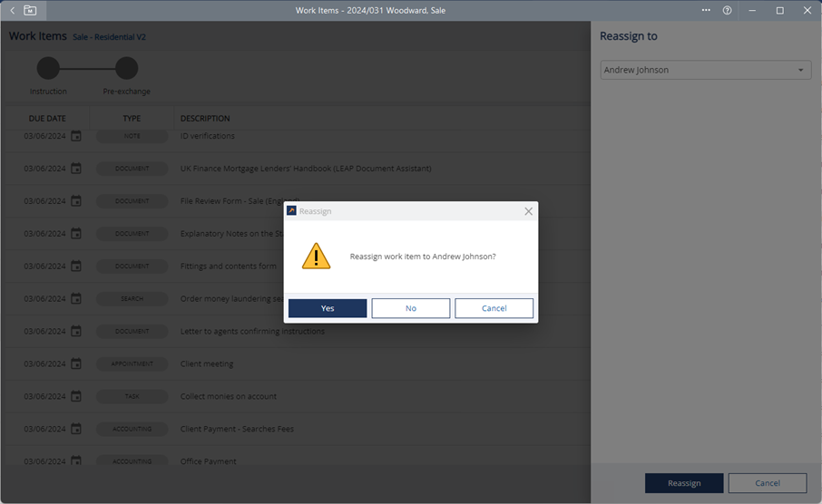The width and height of the screenshot is (822, 504).
Task: Close the Reassign dialog with X
Action: point(528,211)
